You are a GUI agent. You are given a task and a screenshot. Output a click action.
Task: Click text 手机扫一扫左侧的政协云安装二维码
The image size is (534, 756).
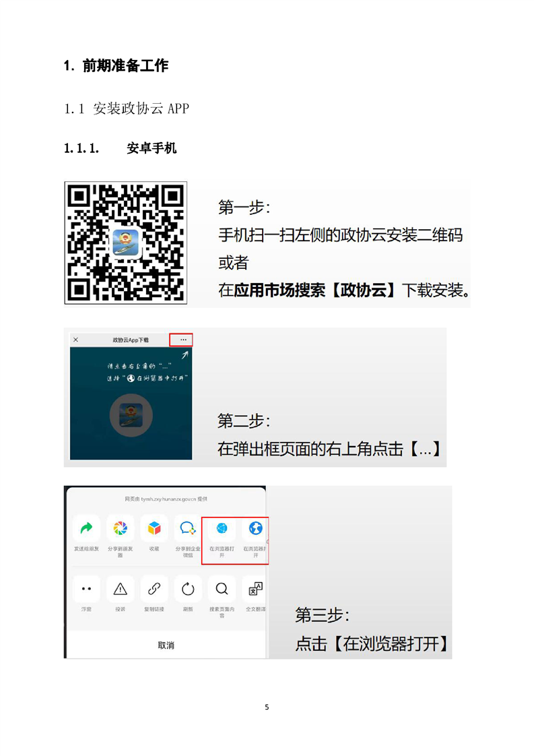pyautogui.click(x=341, y=234)
